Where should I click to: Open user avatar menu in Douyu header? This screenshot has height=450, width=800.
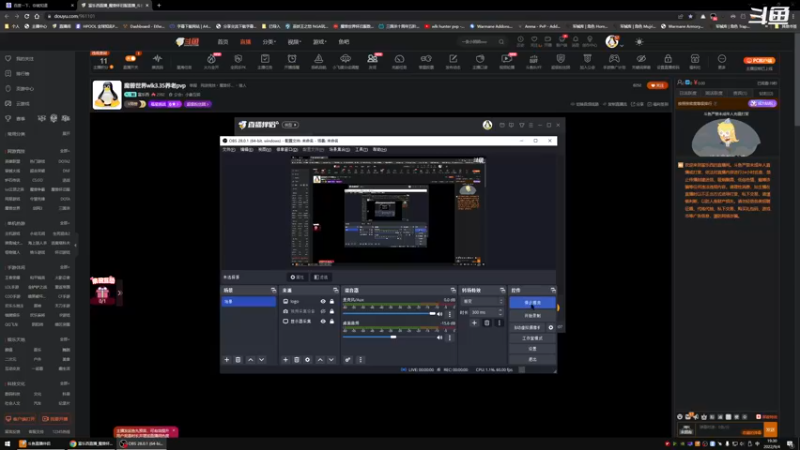tap(612, 42)
